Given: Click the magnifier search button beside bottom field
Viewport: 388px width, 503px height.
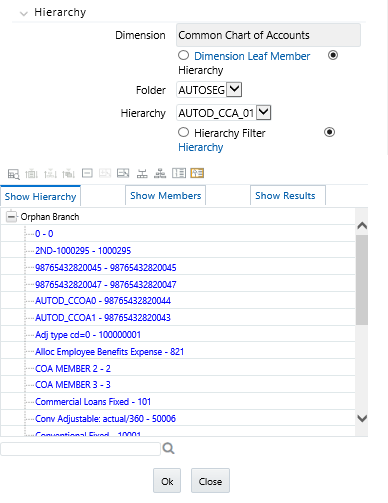Looking at the screenshot, I should click(168, 448).
